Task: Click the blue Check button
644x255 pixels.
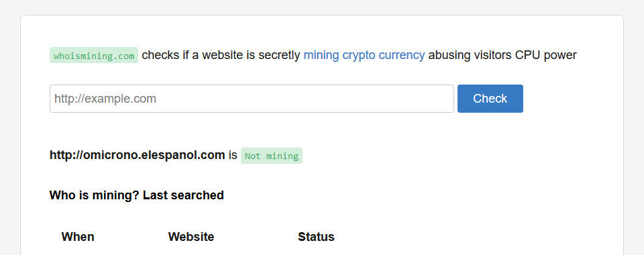Action: coord(490,99)
